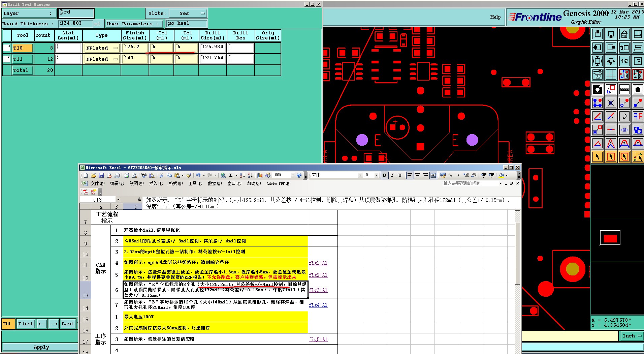Viewport: 644px width, 354px height.
Task: Open the 编辑(E) menu in Excel
Action: click(x=117, y=183)
